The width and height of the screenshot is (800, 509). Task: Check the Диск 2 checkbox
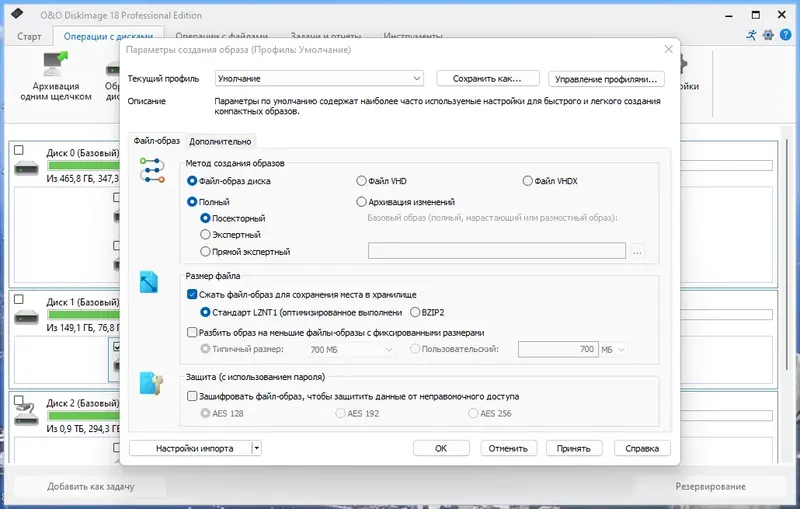point(19,400)
